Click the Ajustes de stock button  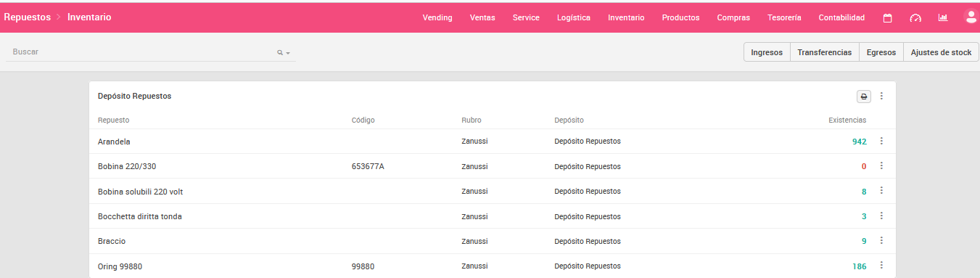(x=941, y=52)
